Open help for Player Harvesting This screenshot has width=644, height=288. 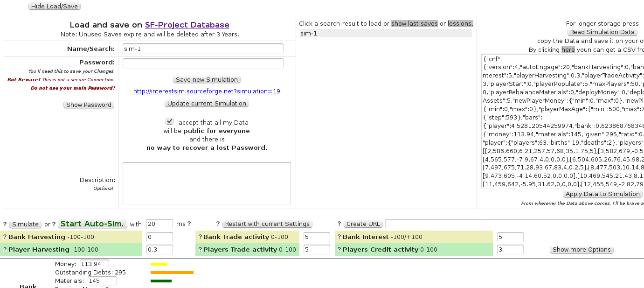pyautogui.click(x=4, y=249)
